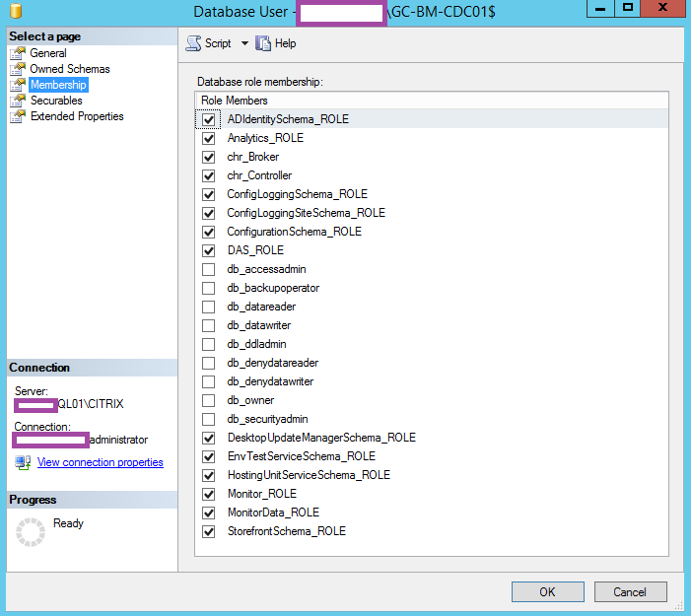This screenshot has width=691, height=616.
Task: Uncheck ConfigLoggingSiteSchema_ROLE checkbox
Action: [x=208, y=213]
